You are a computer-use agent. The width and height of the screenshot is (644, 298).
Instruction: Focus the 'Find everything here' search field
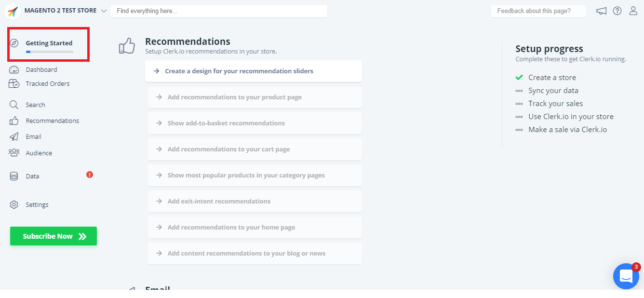(218, 11)
